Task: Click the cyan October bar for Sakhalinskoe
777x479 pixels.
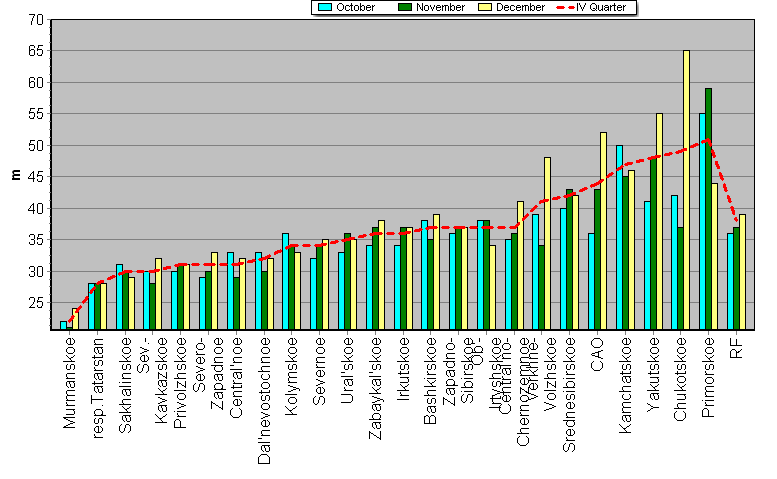Action: pyautogui.click(x=119, y=297)
